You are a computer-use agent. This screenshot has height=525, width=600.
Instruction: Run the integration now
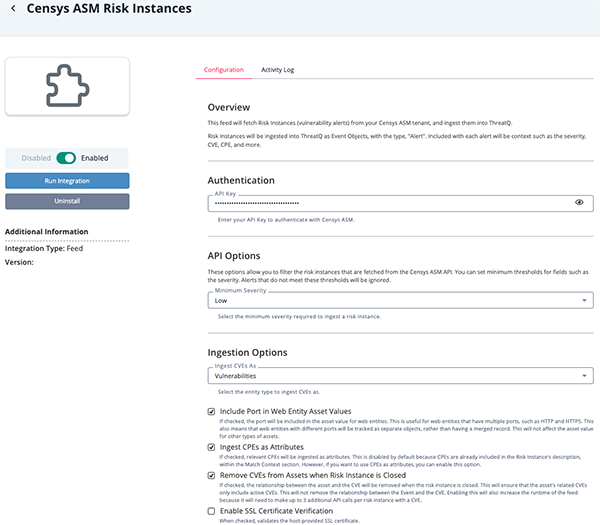point(67,181)
